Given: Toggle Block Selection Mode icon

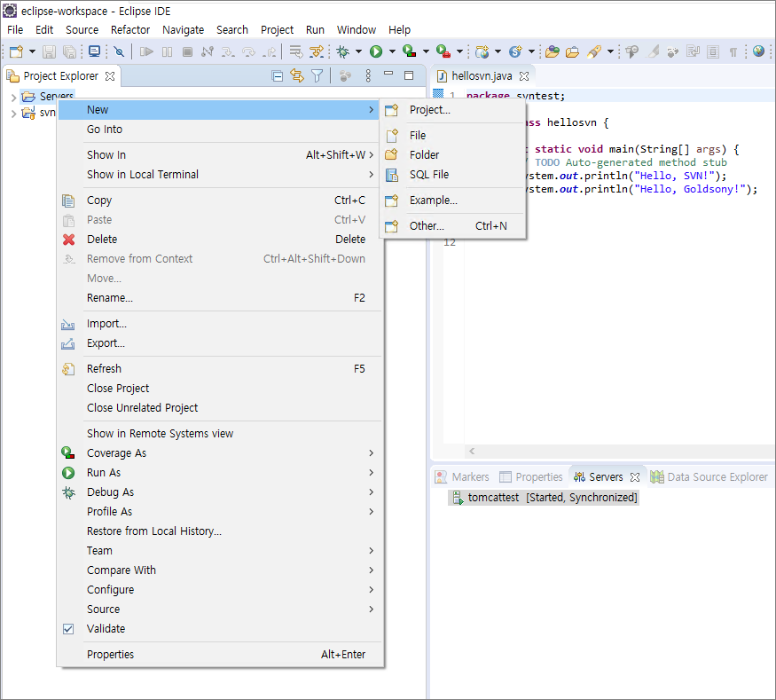Looking at the screenshot, I should (x=713, y=51).
